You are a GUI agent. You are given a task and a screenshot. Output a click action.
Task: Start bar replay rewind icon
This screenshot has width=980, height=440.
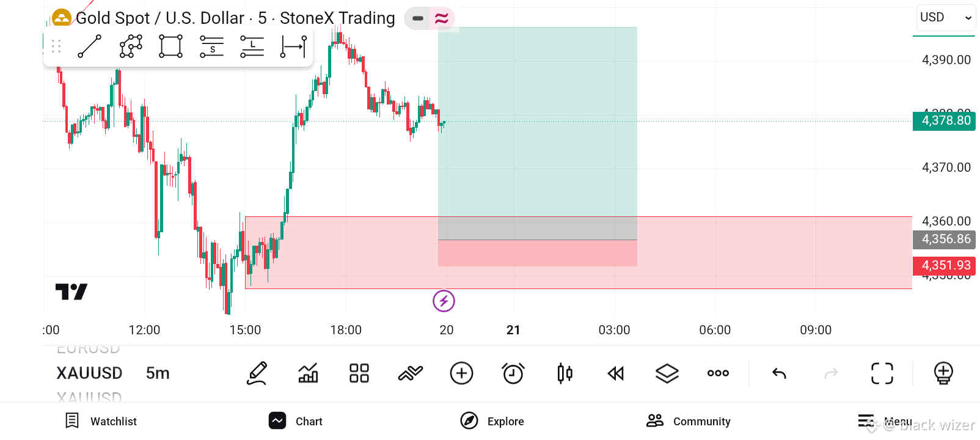click(x=616, y=373)
